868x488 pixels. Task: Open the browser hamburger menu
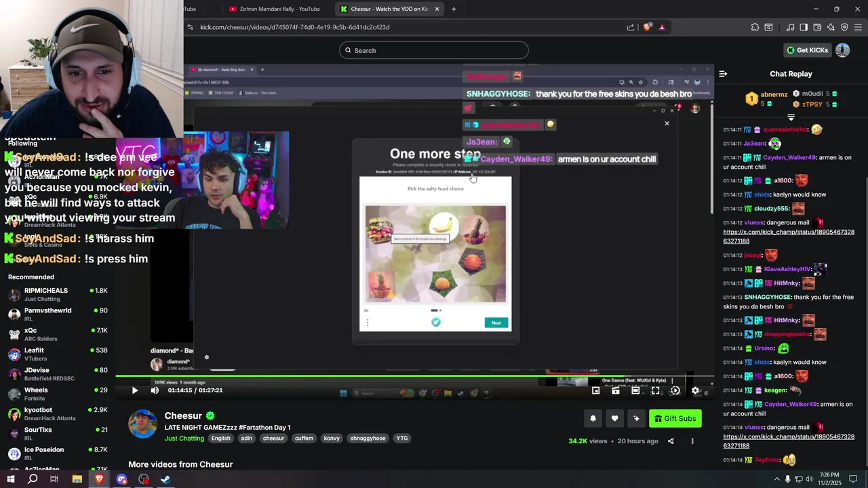(858, 27)
